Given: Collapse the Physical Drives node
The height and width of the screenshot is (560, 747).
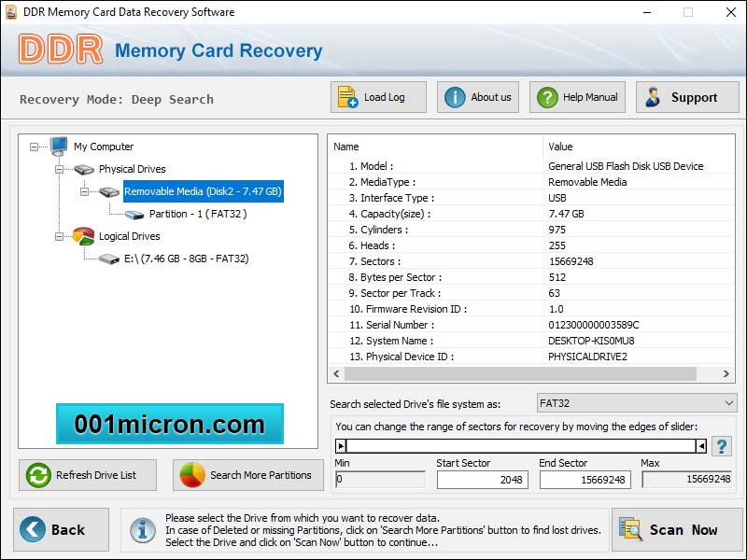Looking at the screenshot, I should click(60, 169).
